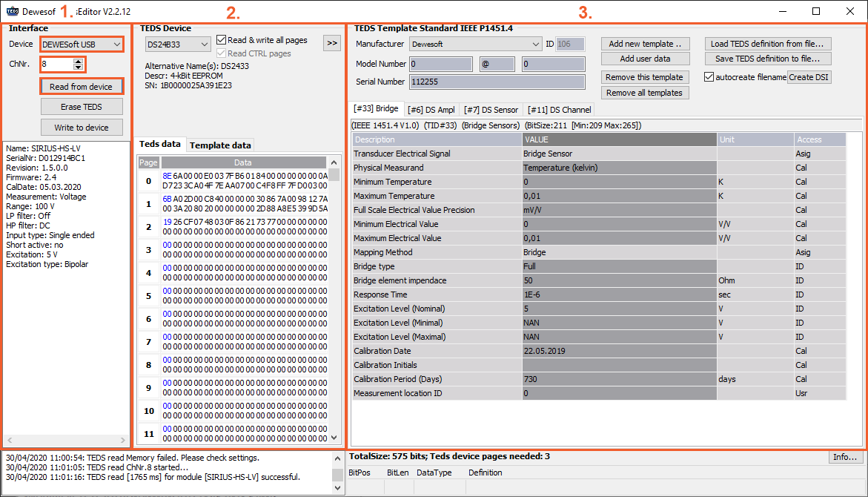This screenshot has width=868, height=497.
Task: Open the Manufacturer Dewesoft dropdown
Action: (x=476, y=44)
